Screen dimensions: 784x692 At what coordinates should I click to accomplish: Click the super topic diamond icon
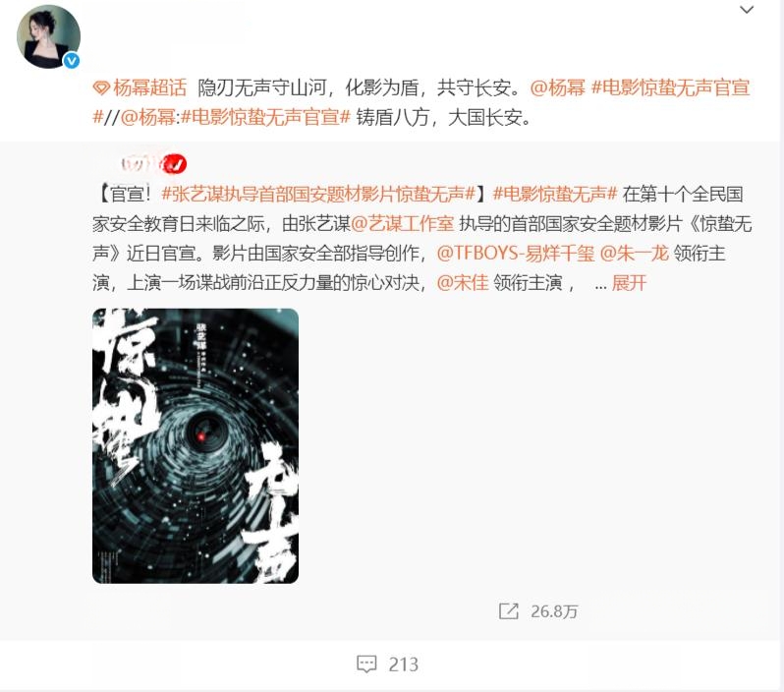coord(101,88)
